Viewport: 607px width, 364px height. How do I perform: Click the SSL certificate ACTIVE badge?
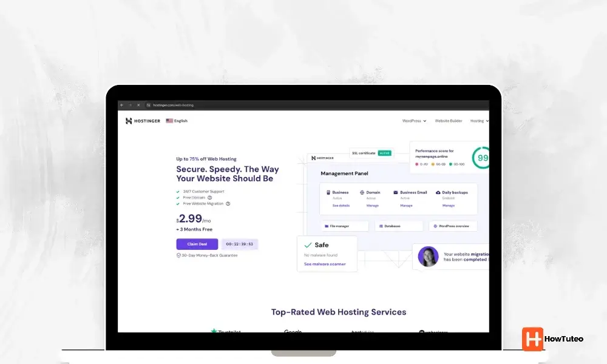pyautogui.click(x=384, y=153)
